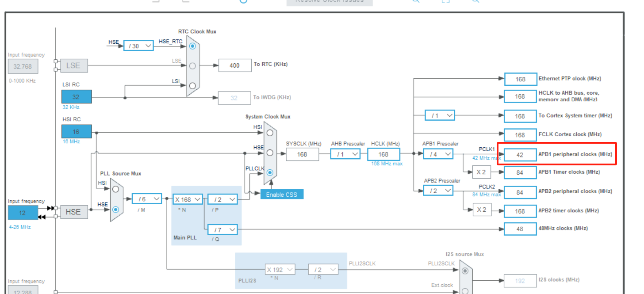This screenshot has width=644, height=294.
Task: Click the FCLK Cortex clock 168 field
Action: [x=521, y=135]
